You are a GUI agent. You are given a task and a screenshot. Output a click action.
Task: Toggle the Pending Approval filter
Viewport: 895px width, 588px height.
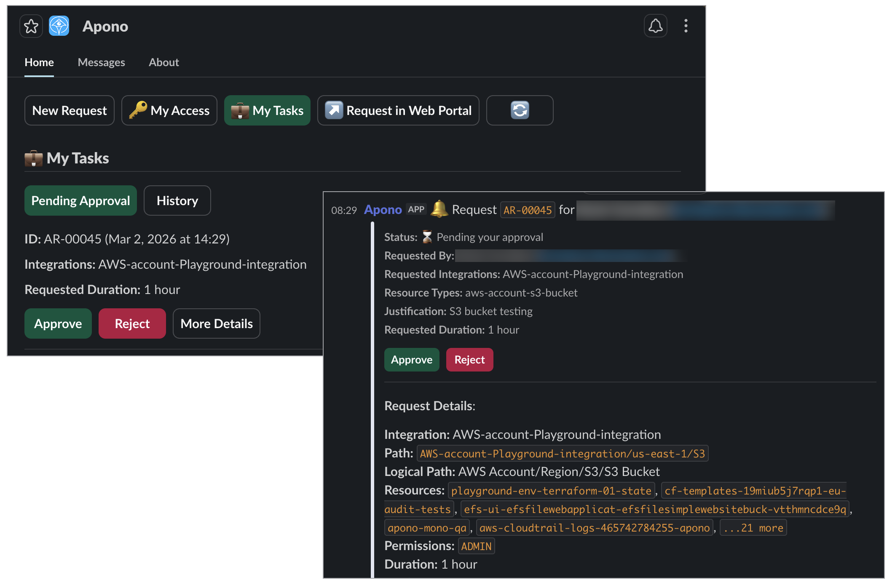(80, 200)
